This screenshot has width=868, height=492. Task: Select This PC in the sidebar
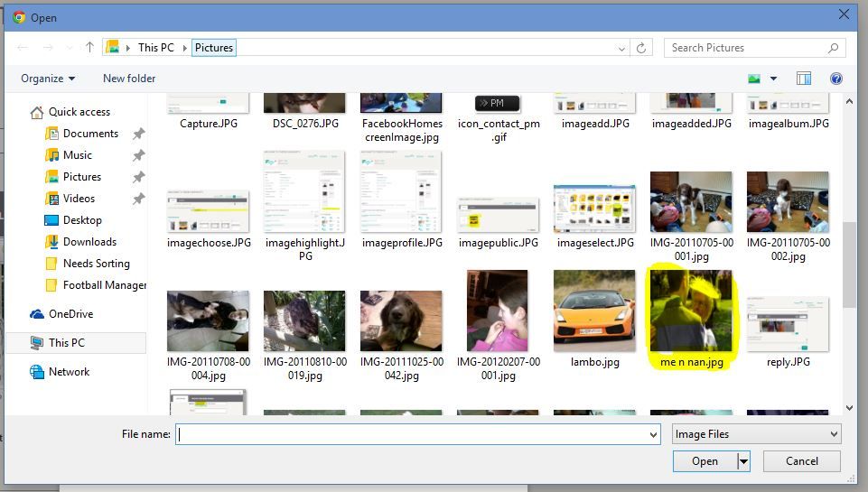pos(66,343)
